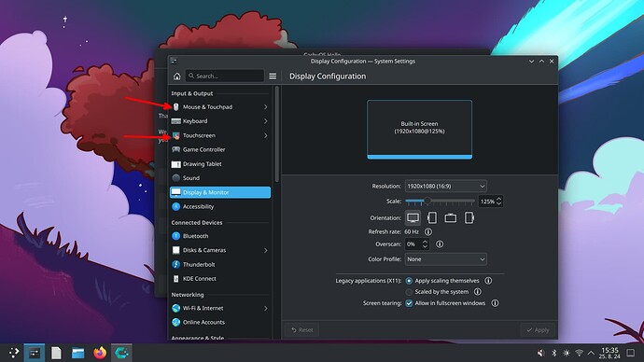Image resolution: width=644 pixels, height=362 pixels.
Task: Click the Scale slider track
Action: 440,202
